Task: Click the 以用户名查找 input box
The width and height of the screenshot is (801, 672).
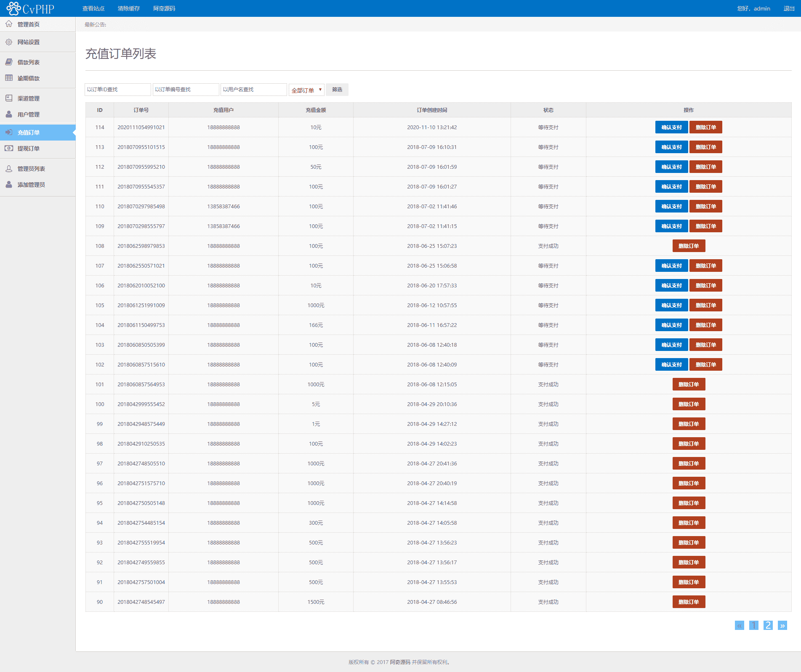Action: click(253, 90)
